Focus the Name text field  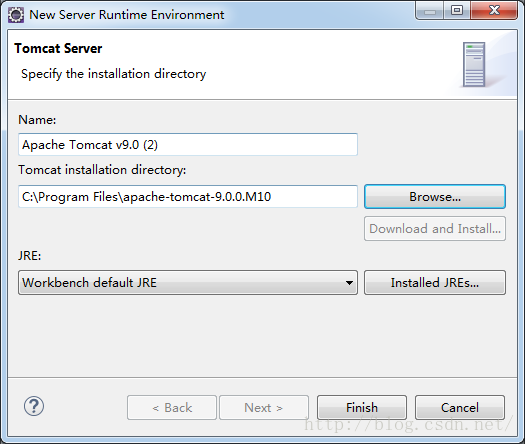[x=188, y=145]
